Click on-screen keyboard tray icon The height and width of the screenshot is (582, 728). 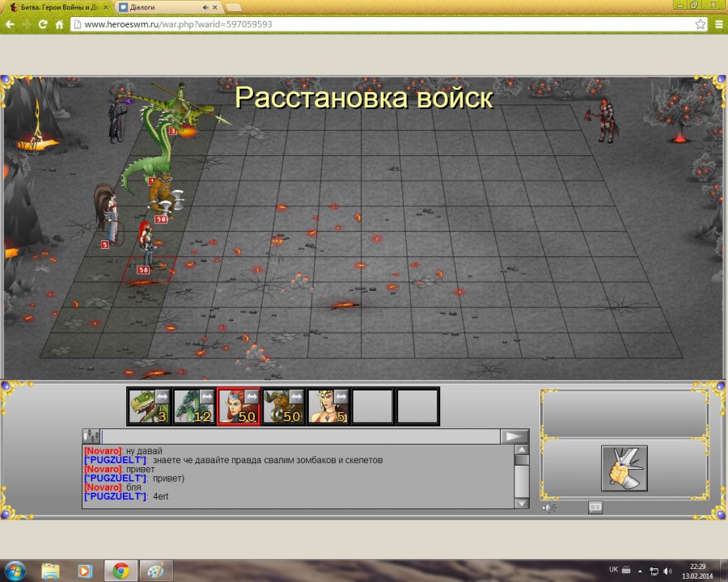(626, 569)
